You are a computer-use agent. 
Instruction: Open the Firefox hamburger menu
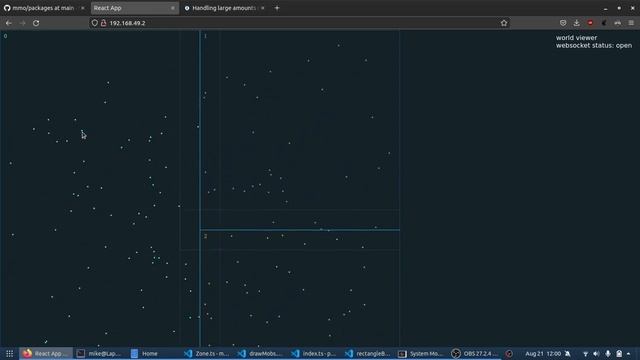(631, 23)
